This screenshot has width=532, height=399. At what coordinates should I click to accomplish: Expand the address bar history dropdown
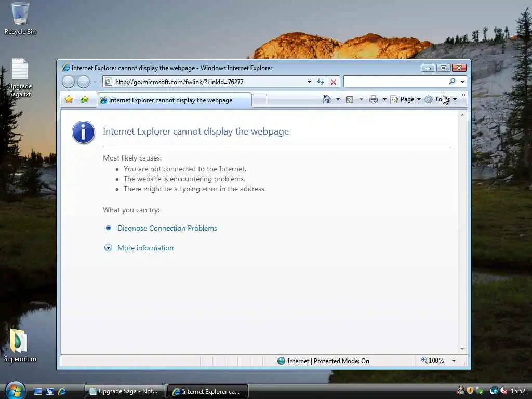(309, 82)
